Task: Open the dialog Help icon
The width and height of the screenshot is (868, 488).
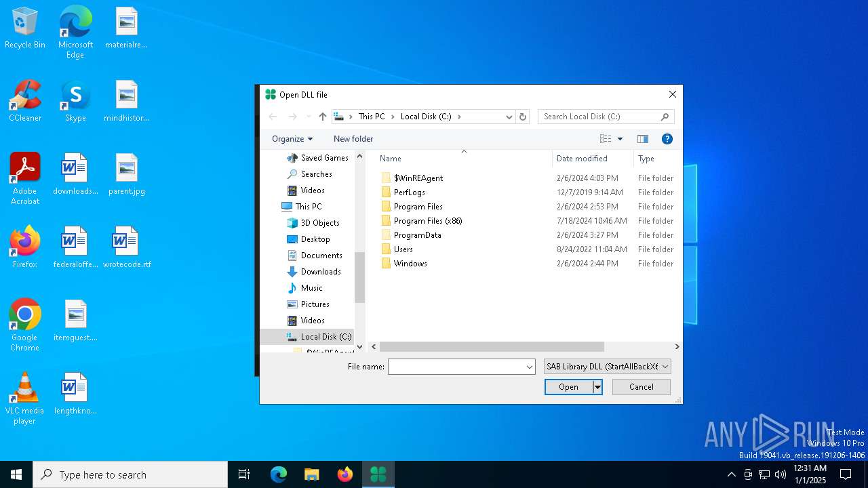Action: click(x=667, y=139)
